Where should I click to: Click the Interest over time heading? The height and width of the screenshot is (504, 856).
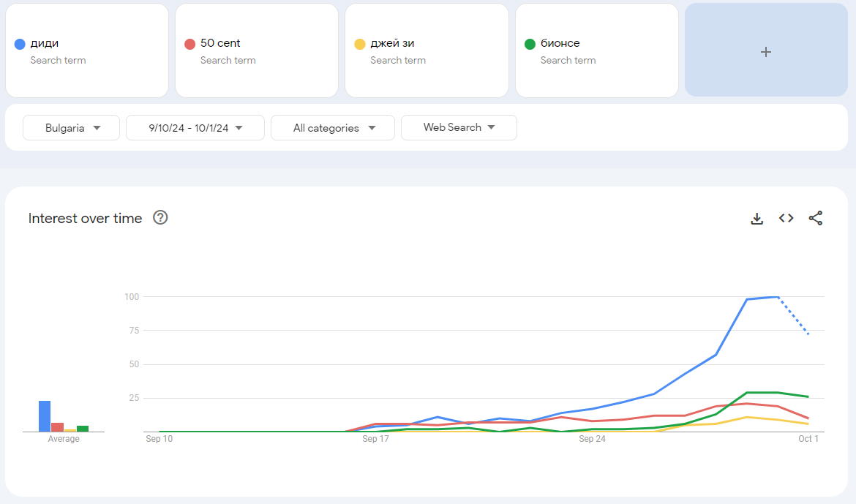coord(85,218)
